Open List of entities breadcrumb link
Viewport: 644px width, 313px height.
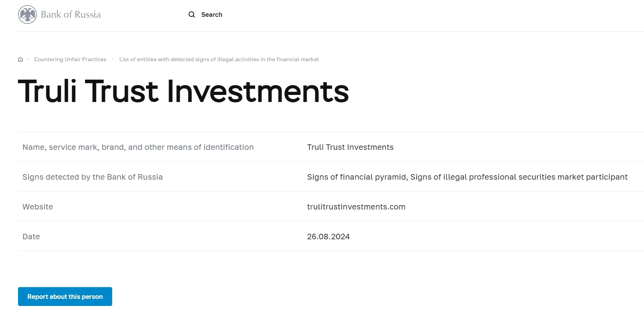point(219,60)
